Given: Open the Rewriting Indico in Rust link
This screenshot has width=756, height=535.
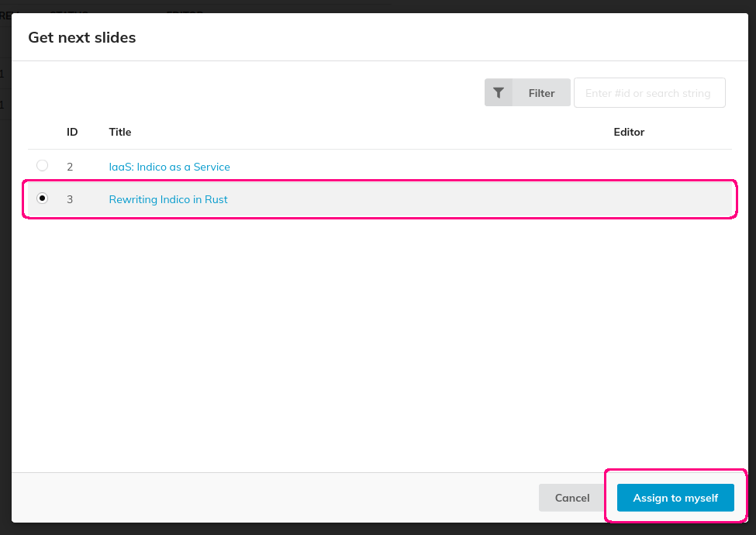Looking at the screenshot, I should [x=167, y=199].
